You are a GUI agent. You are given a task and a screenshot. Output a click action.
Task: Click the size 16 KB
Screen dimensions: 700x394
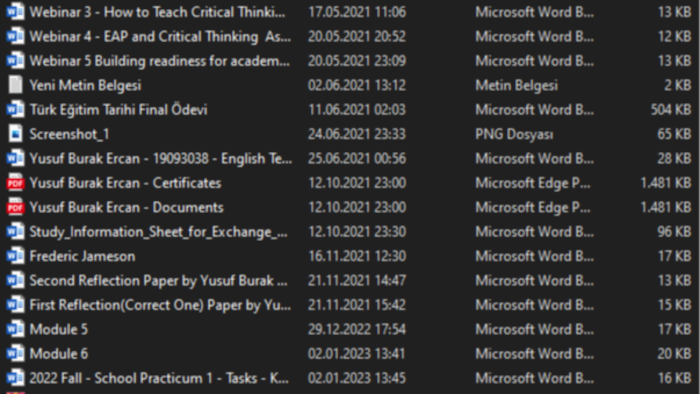(675, 378)
